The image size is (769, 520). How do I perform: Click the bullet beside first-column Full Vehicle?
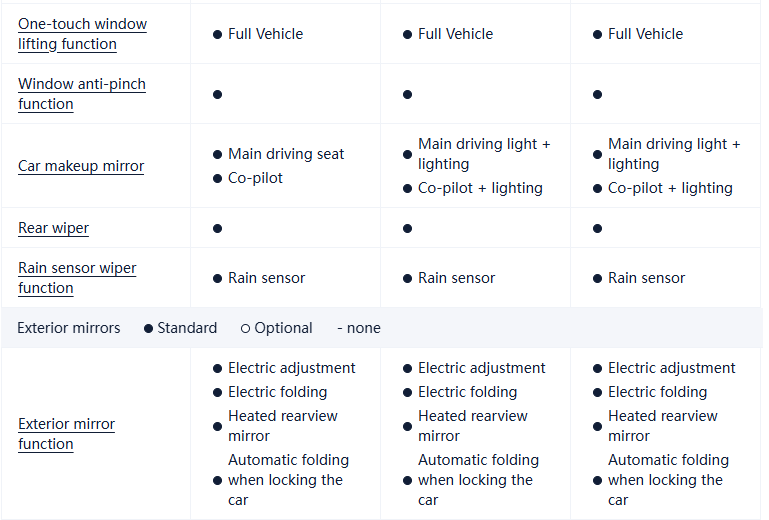tap(217, 34)
